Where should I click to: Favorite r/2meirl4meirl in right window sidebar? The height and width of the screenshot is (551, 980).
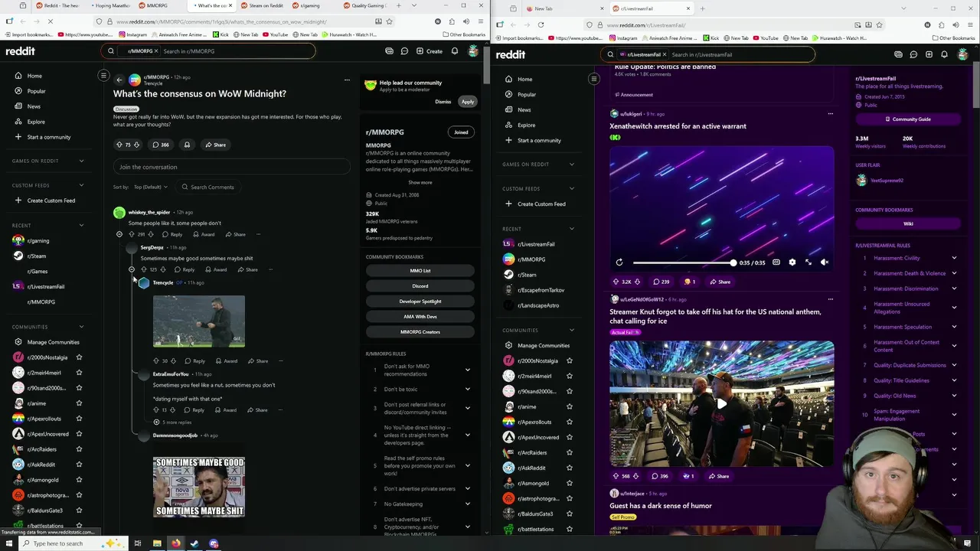(569, 376)
